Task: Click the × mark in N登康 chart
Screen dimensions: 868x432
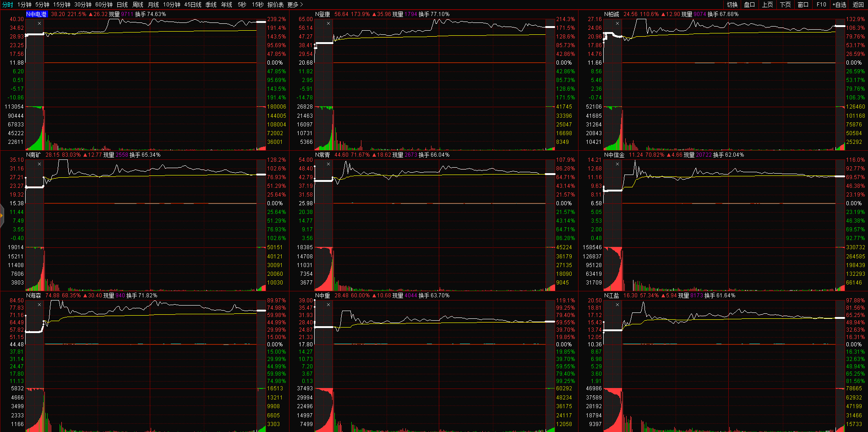Action: (x=328, y=23)
